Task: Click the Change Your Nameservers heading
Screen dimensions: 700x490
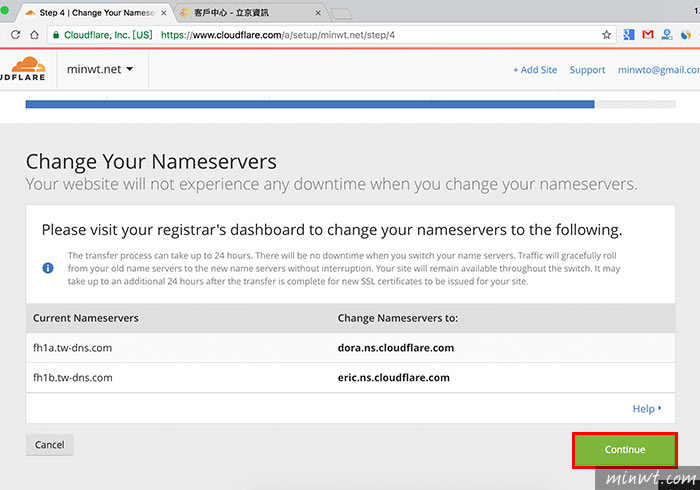Action: (151, 162)
